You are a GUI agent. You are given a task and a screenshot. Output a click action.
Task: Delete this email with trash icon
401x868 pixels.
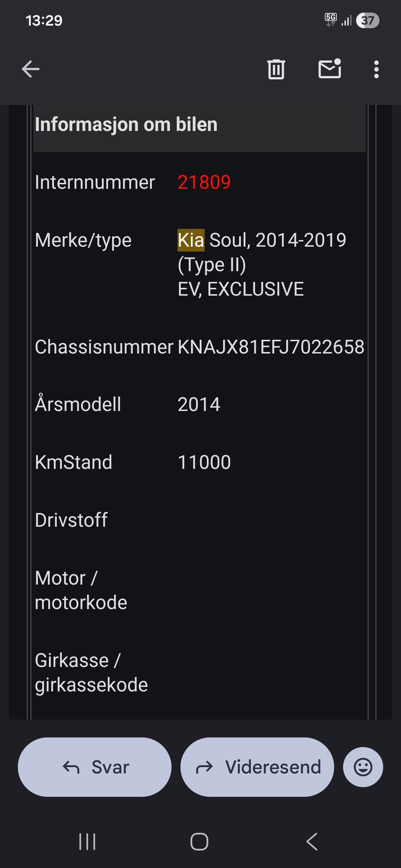pos(276,69)
